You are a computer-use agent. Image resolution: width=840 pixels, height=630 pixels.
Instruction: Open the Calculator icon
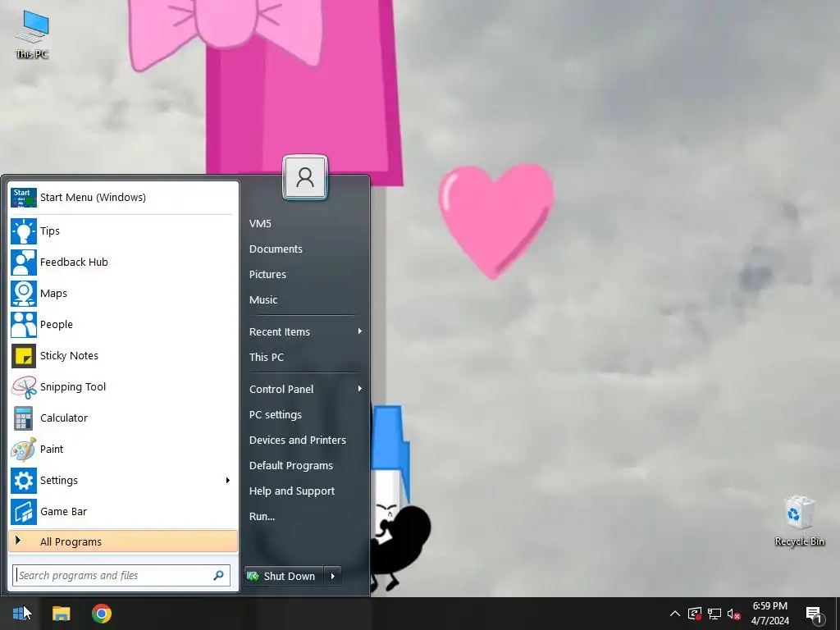(x=24, y=418)
